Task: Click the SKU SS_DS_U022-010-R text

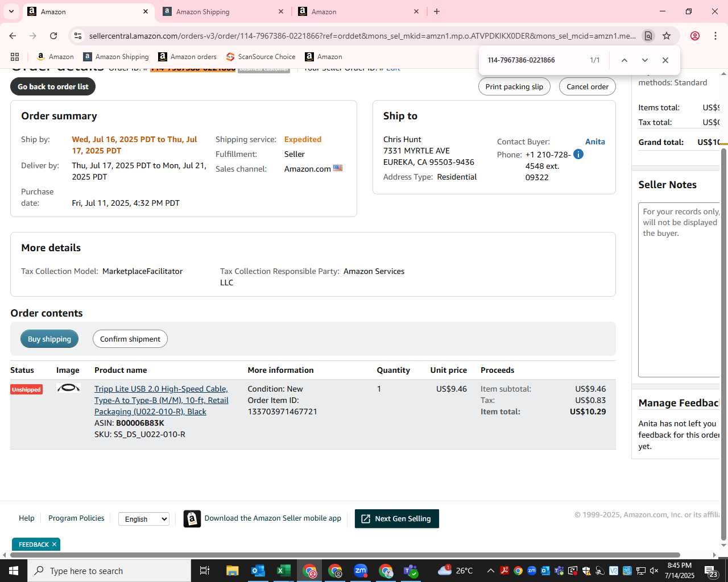Action: [x=140, y=434]
